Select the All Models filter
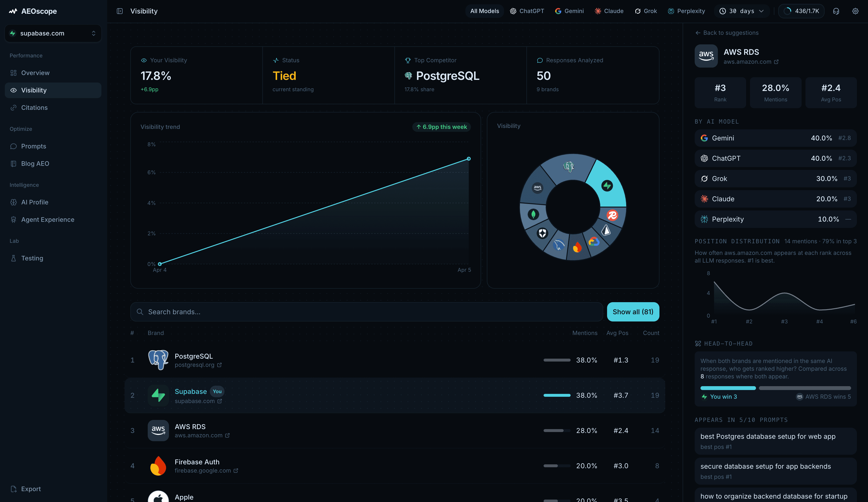 484,11
